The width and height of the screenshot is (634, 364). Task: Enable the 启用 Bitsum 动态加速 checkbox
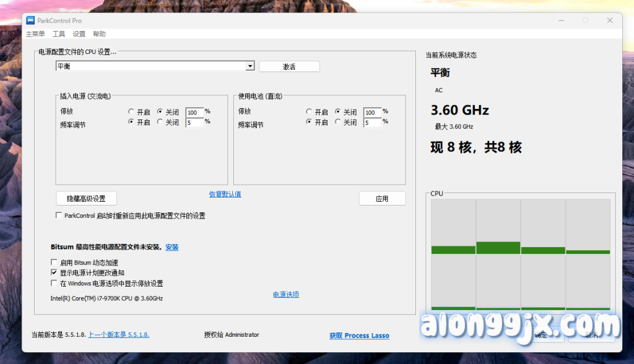(x=54, y=262)
